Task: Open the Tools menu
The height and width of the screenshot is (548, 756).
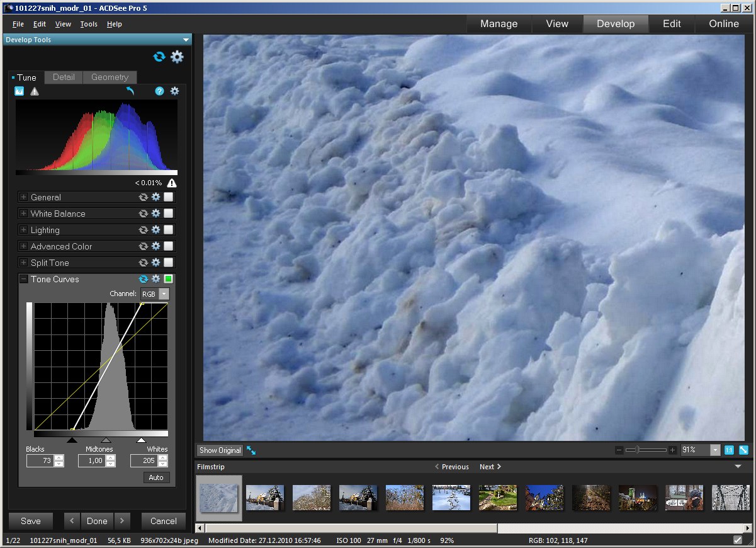Action: tap(89, 24)
